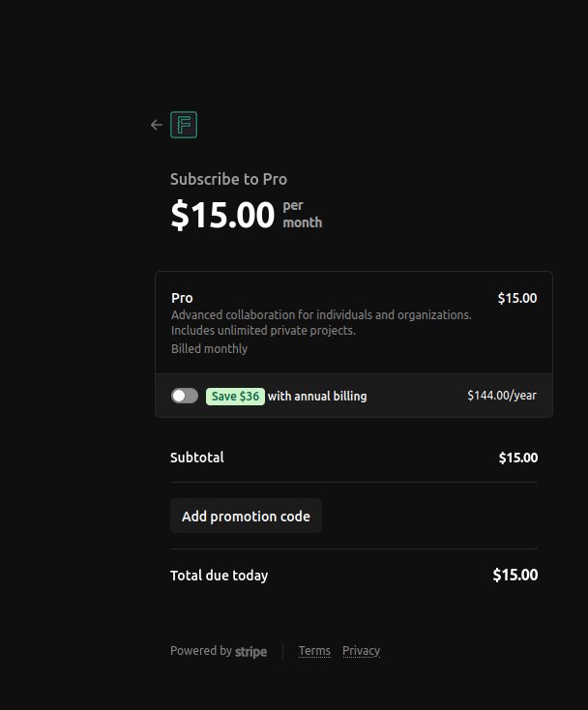Enable the annual billing toggle switch
This screenshot has width=588, height=710.
(185, 396)
